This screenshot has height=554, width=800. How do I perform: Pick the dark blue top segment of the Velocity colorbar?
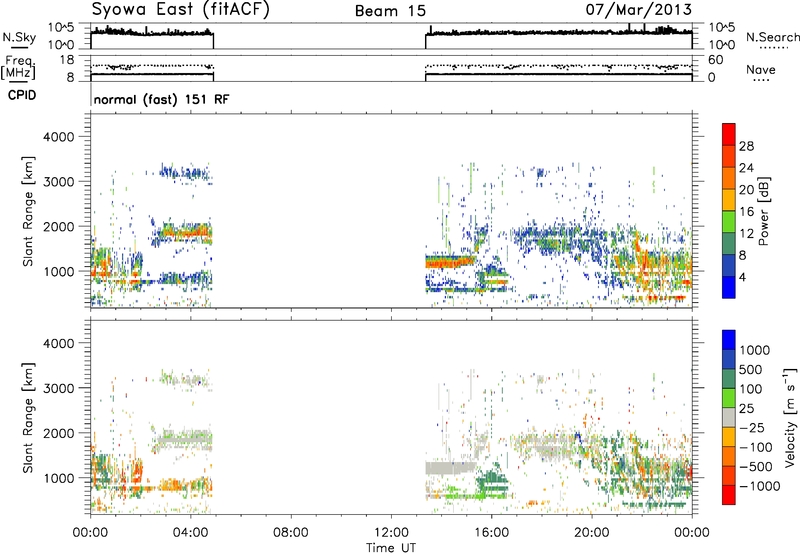point(729,340)
